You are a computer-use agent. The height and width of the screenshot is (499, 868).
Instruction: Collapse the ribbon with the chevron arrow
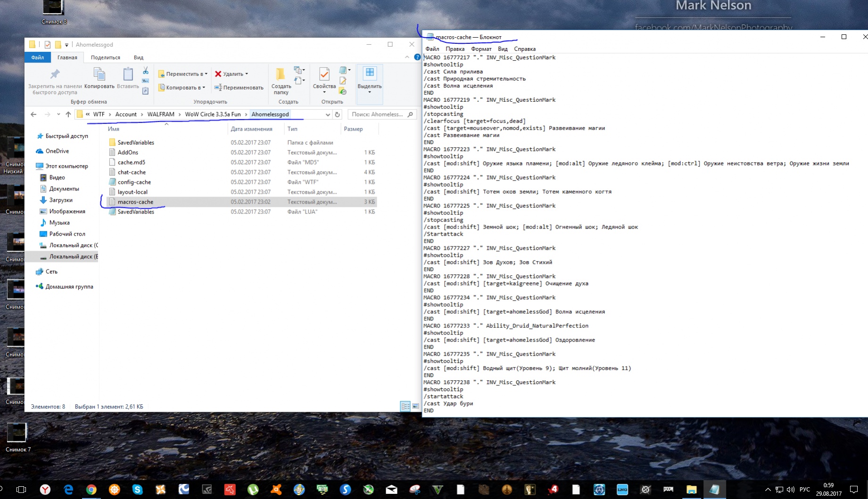point(407,57)
